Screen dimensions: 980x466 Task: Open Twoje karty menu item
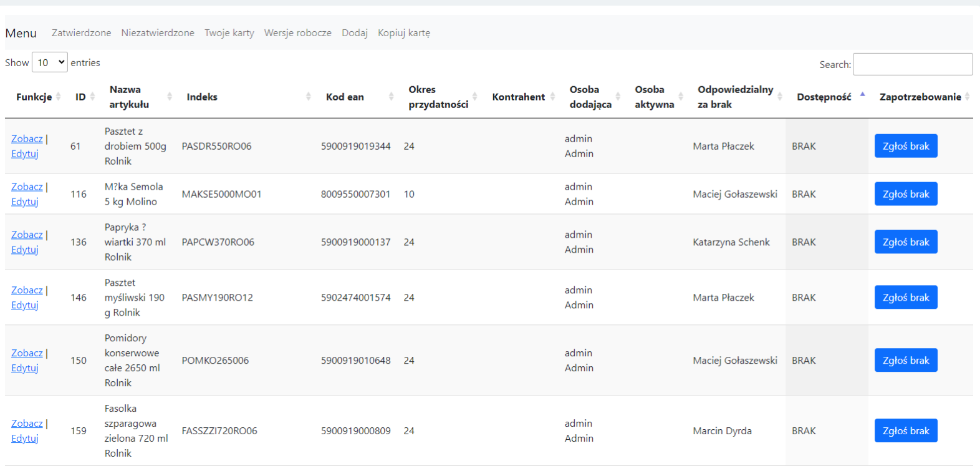point(229,32)
